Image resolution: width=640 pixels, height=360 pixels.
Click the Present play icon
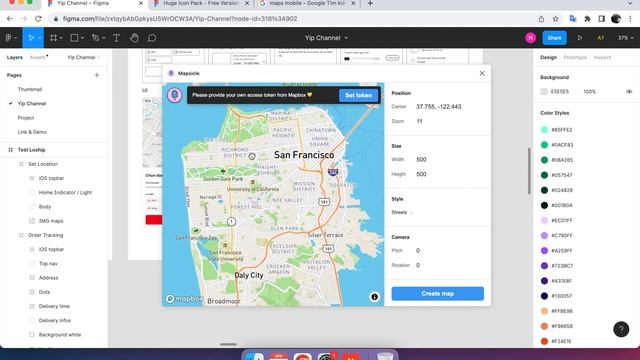pos(580,38)
